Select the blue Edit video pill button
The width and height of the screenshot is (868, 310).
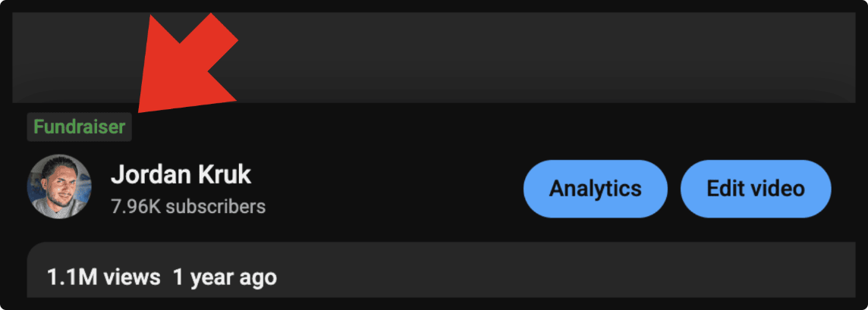coord(756,189)
